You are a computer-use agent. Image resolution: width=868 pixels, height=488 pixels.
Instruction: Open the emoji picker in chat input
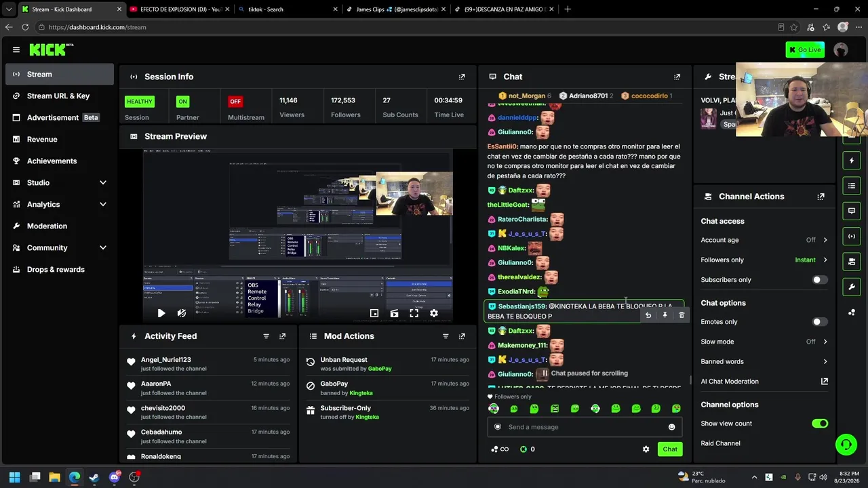[672, 427]
